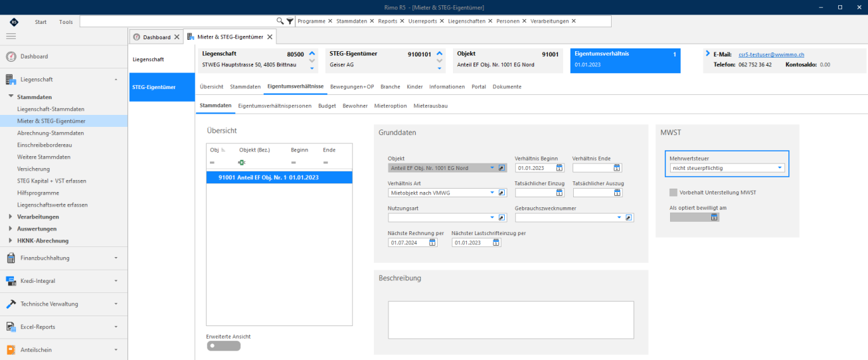Open Liegenschaftswerte erfassen in sidebar
The width and height of the screenshot is (868, 360).
tap(52, 205)
